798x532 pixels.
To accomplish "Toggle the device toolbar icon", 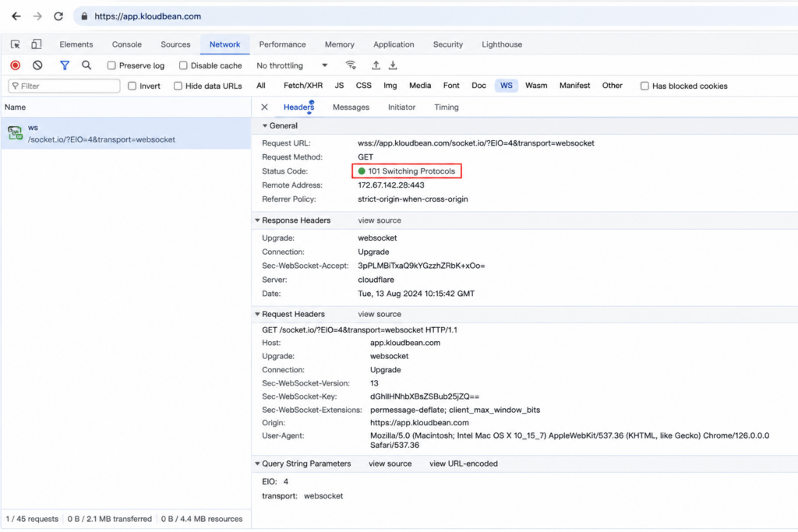I will tap(36, 44).
